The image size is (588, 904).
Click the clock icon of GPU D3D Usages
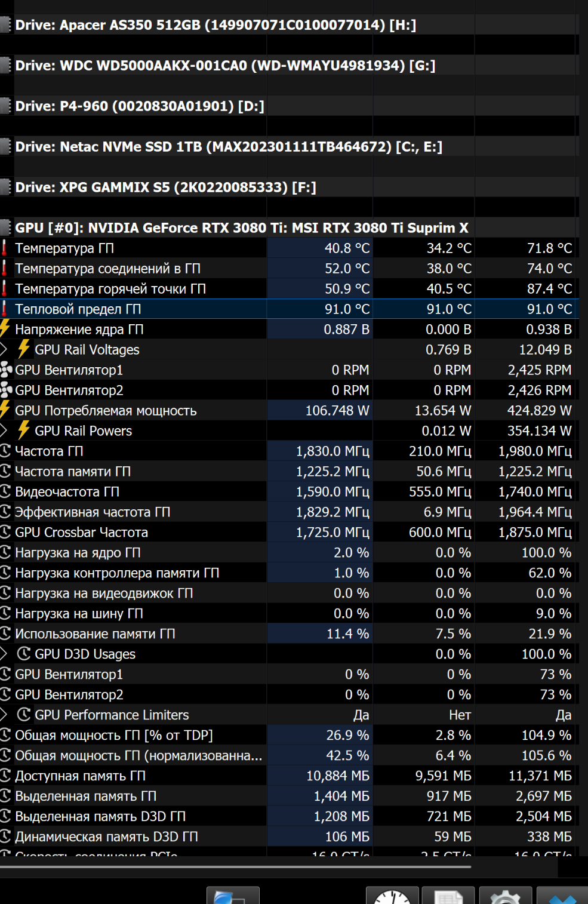click(24, 654)
